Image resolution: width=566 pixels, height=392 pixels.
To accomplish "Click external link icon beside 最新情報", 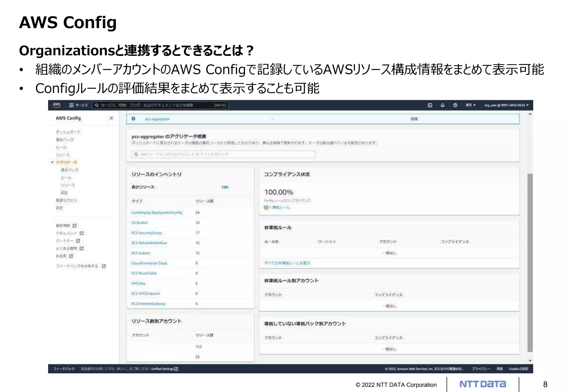I will (74, 226).
